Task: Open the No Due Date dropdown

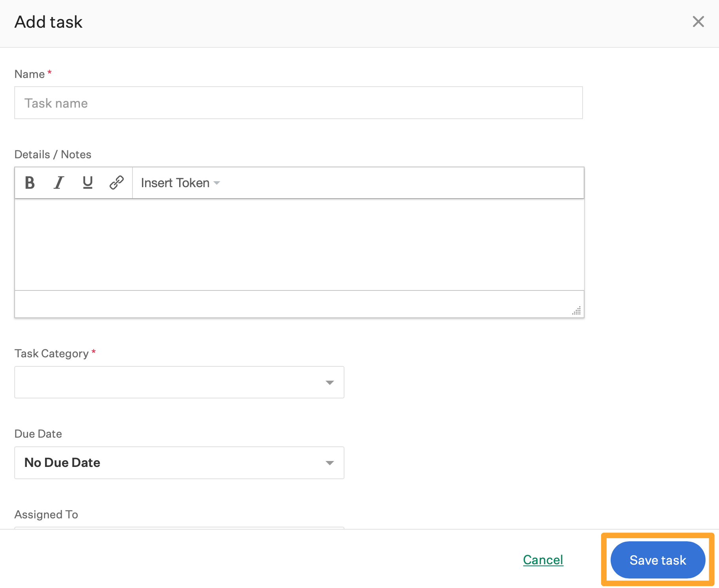Action: click(179, 463)
